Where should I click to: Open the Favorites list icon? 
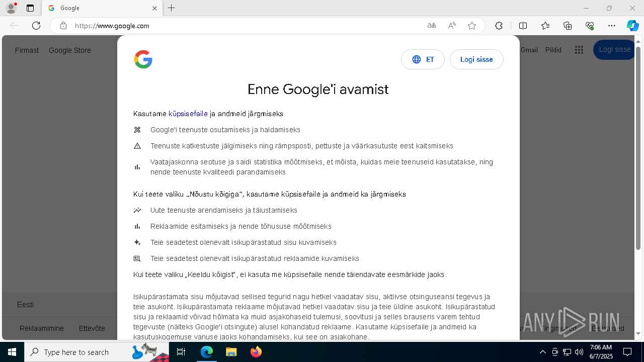point(545,26)
